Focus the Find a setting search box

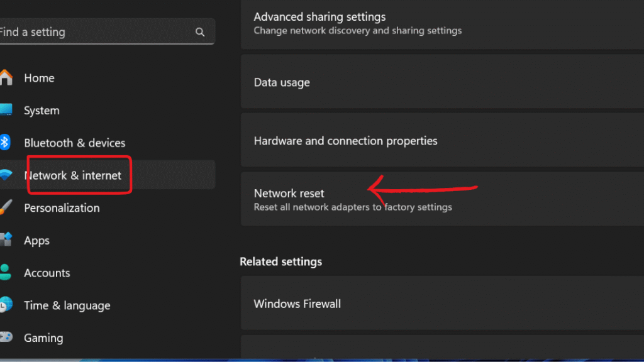107,31
